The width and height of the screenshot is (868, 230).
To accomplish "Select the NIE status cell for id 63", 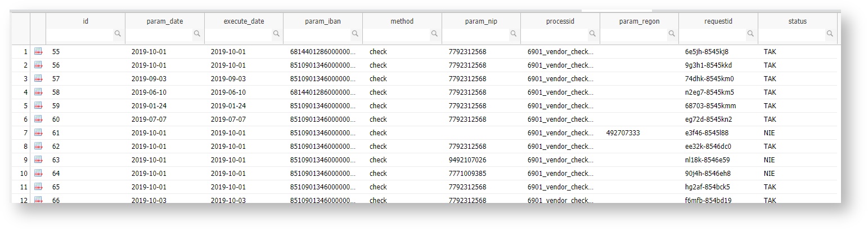I will pyautogui.click(x=769, y=160).
